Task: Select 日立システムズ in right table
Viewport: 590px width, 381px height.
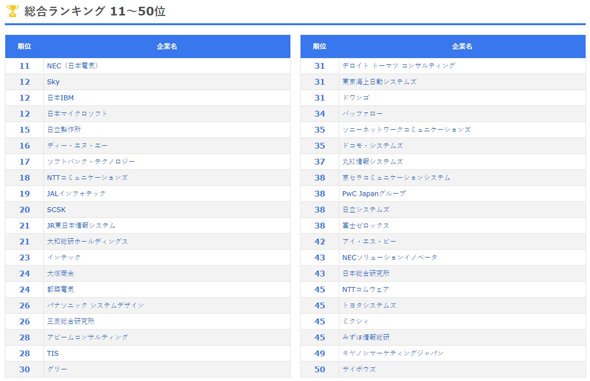Action: click(366, 209)
